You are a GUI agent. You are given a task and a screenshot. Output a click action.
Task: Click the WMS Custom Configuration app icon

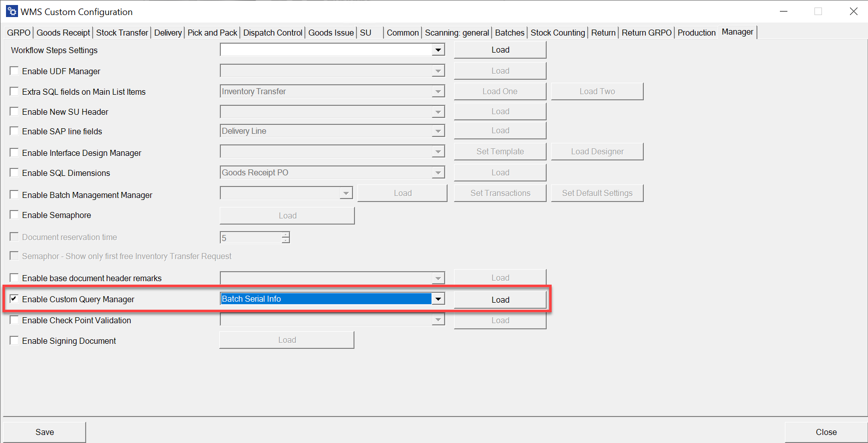(12, 11)
